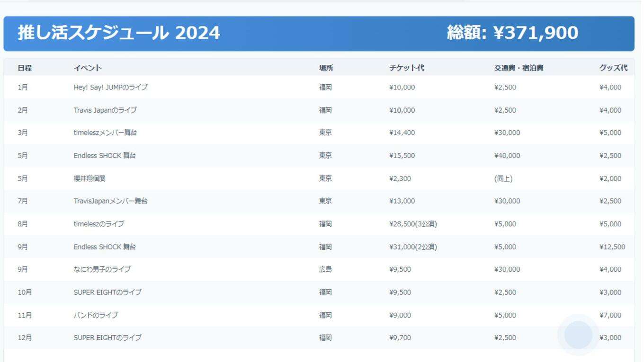Viewport: 644px width, 362px height.
Task: Click the timeleszのライブ event cell
Action: 99,224
